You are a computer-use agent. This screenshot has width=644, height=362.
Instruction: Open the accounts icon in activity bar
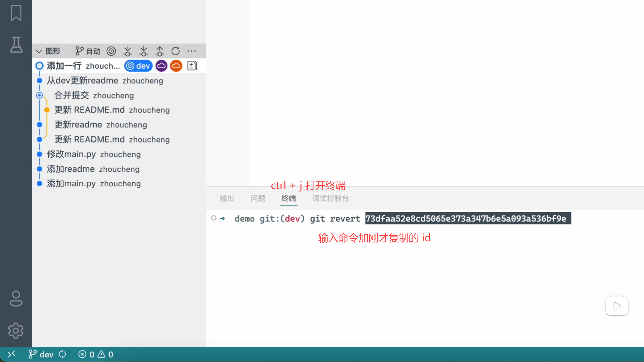[x=16, y=298]
